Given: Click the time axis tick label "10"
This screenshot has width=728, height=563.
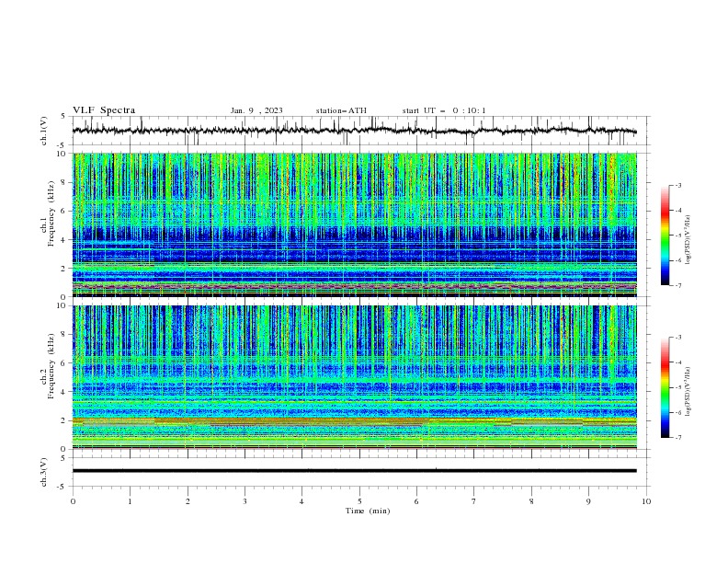Looking at the screenshot, I should [x=646, y=501].
